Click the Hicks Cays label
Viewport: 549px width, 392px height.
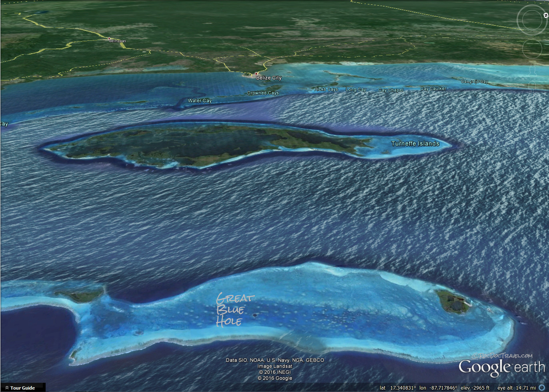326,89
